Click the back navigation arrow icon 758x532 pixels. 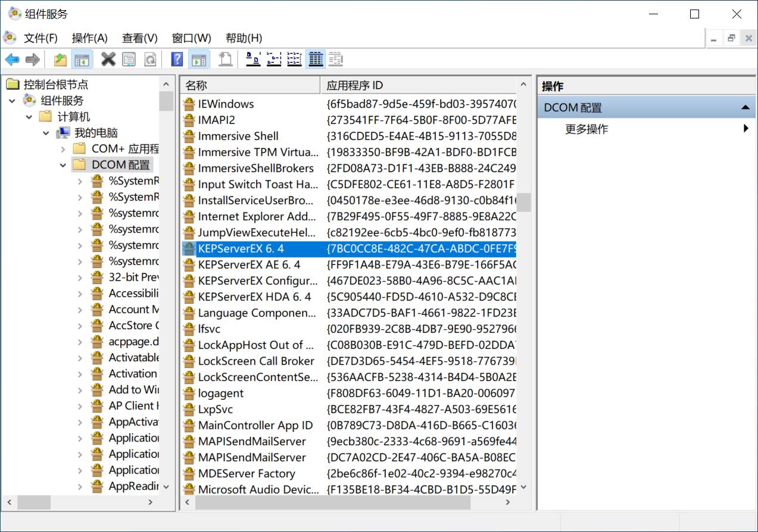pos(13,59)
